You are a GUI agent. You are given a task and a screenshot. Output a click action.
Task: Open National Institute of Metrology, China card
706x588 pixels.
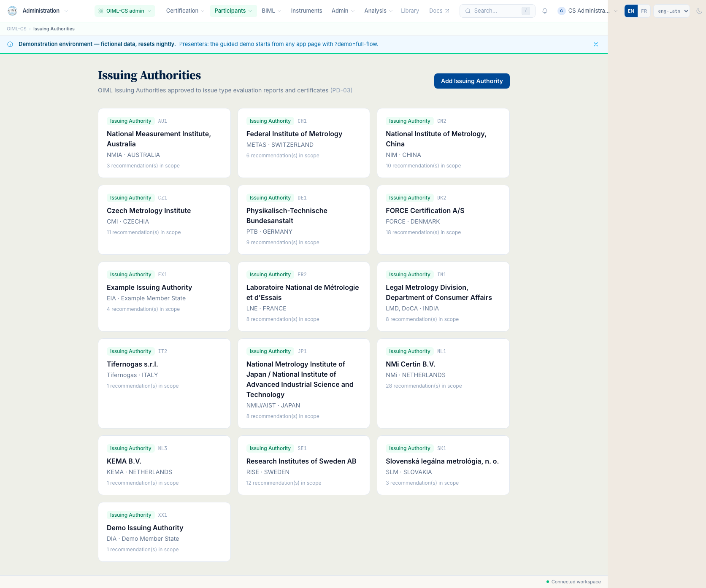[443, 143]
